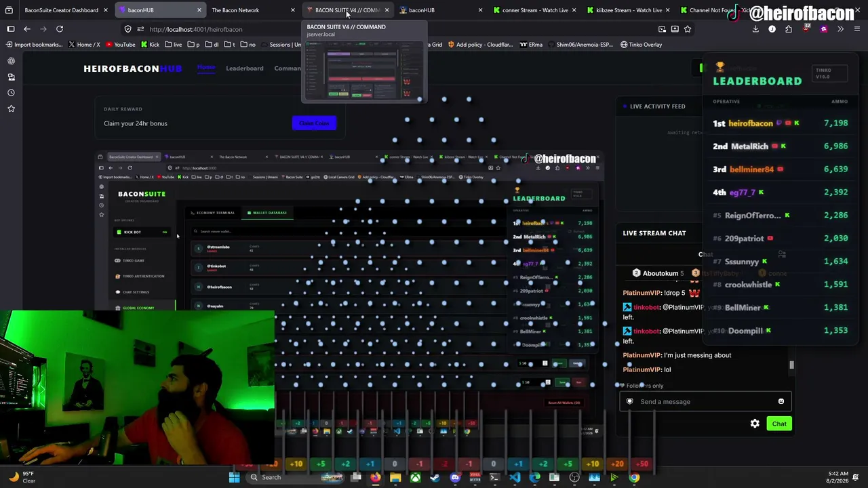Click the crookwhistle leaderboard entry
The width and height of the screenshot is (868, 488).
pyautogui.click(x=780, y=285)
